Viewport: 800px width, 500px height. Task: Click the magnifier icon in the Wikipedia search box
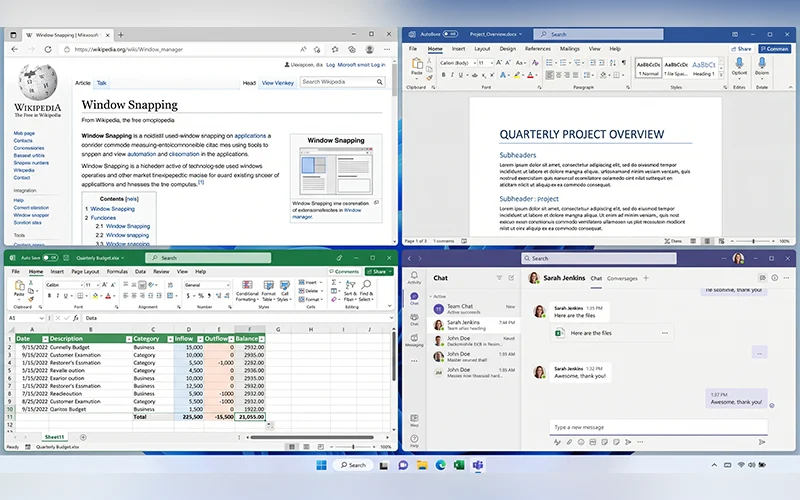pyautogui.click(x=380, y=82)
